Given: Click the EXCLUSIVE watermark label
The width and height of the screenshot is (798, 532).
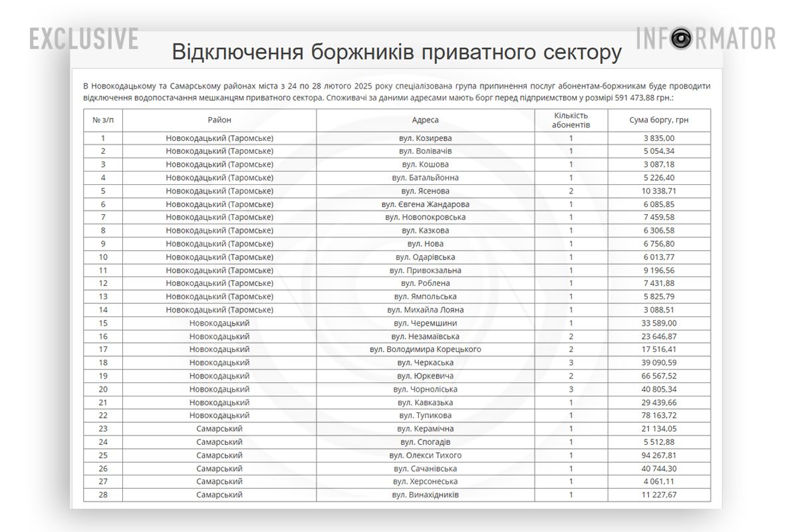Looking at the screenshot, I should pos(82,39).
